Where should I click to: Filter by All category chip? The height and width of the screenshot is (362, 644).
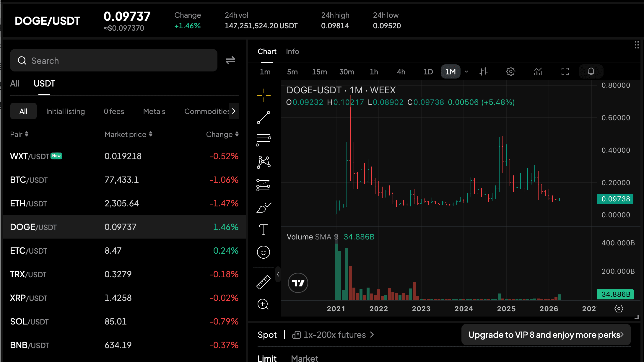point(23,111)
